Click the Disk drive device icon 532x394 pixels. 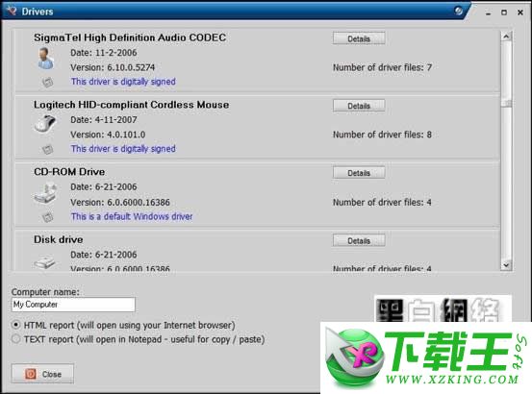(x=44, y=262)
